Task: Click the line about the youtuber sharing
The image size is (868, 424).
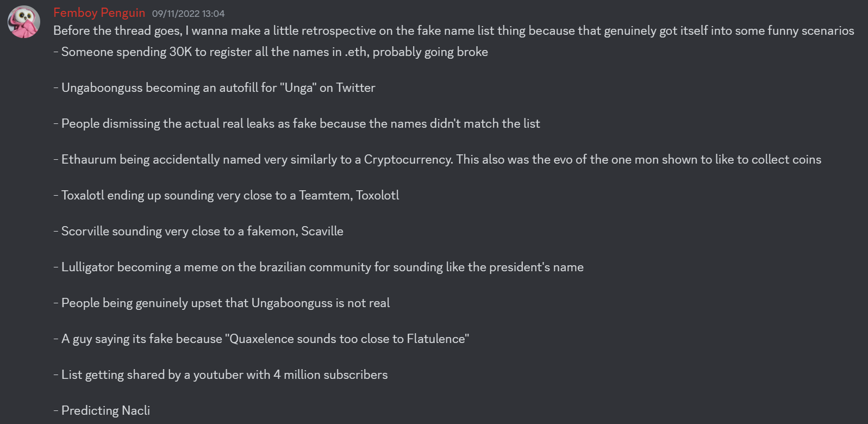Action: tap(224, 375)
